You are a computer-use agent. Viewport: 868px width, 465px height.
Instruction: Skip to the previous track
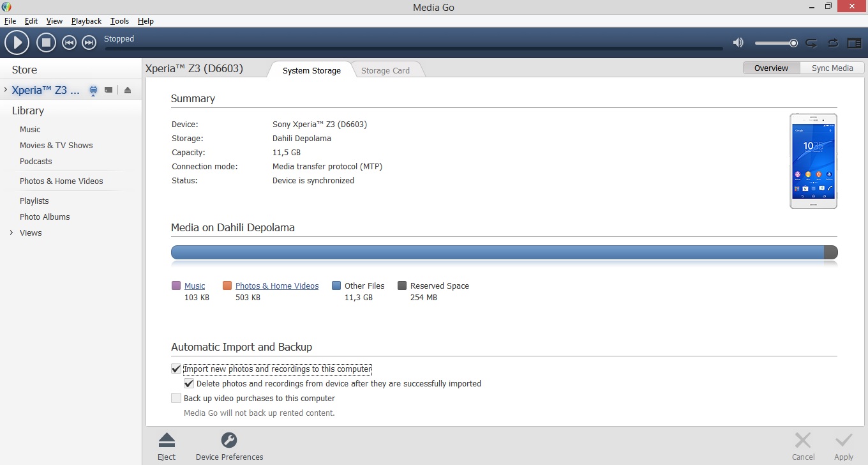pyautogui.click(x=69, y=43)
